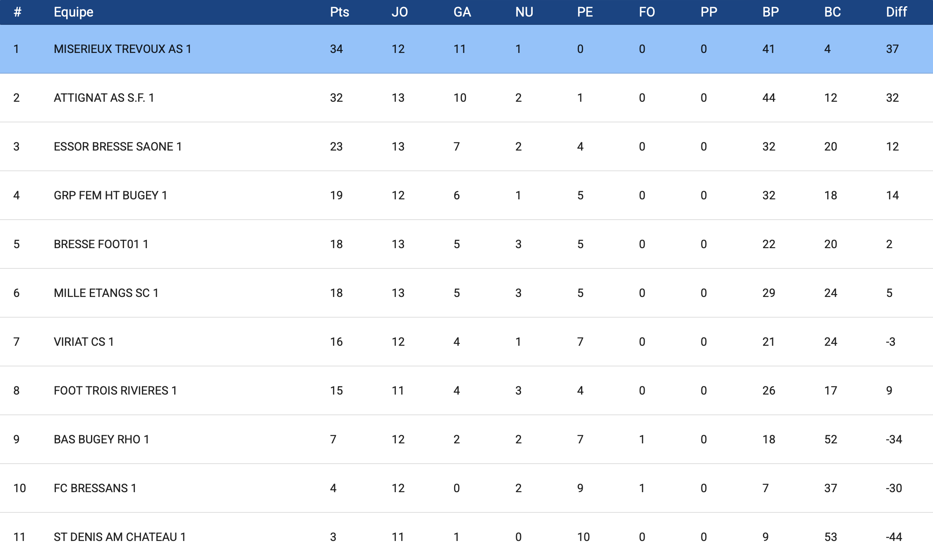Open MILLE ETANGS SC 1 team
This screenshot has height=560, width=933.
pyautogui.click(x=106, y=293)
